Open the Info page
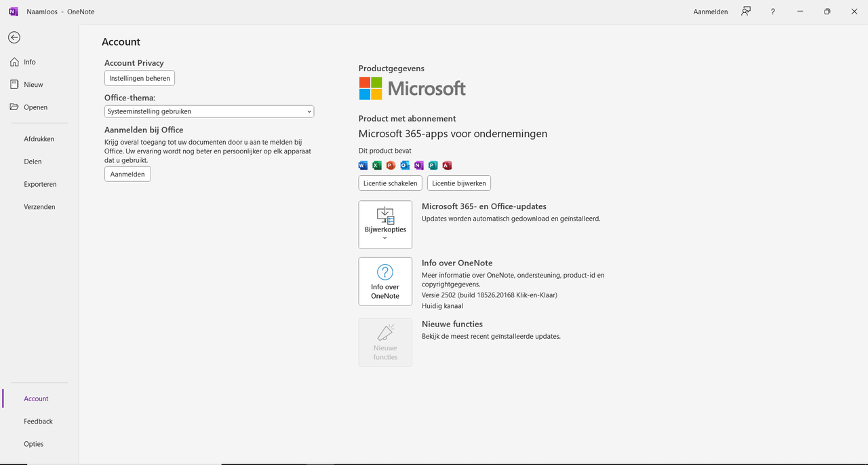Image resolution: width=868 pixels, height=465 pixels. (39, 62)
